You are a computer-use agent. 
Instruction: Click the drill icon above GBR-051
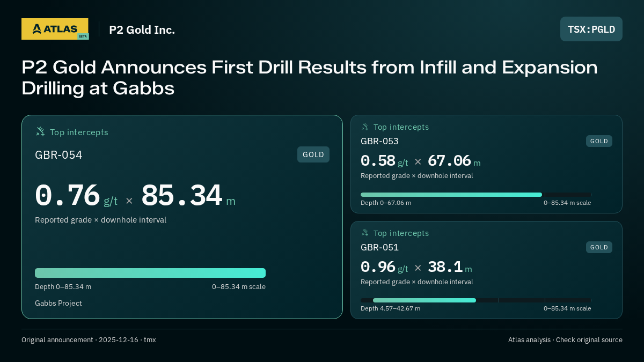click(x=365, y=233)
